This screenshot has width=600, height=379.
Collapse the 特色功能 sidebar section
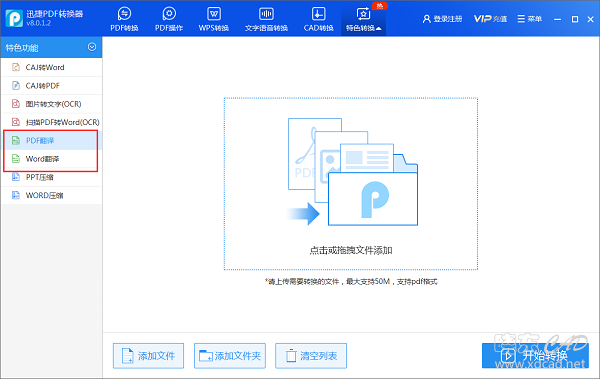click(x=92, y=47)
